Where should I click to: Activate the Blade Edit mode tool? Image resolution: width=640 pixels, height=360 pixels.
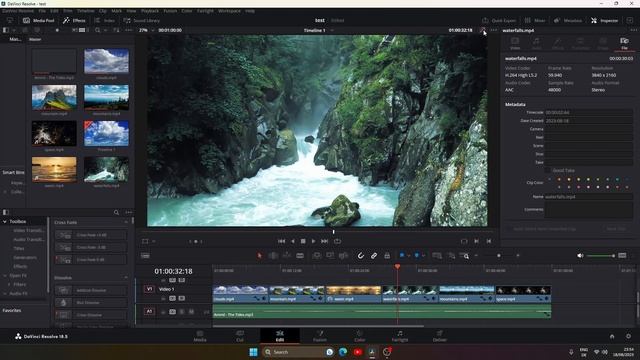300,256
